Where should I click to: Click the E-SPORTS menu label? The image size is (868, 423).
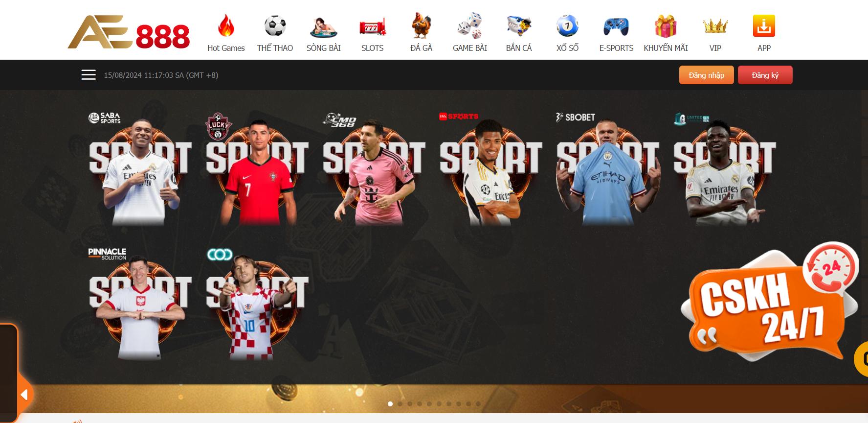click(x=616, y=48)
